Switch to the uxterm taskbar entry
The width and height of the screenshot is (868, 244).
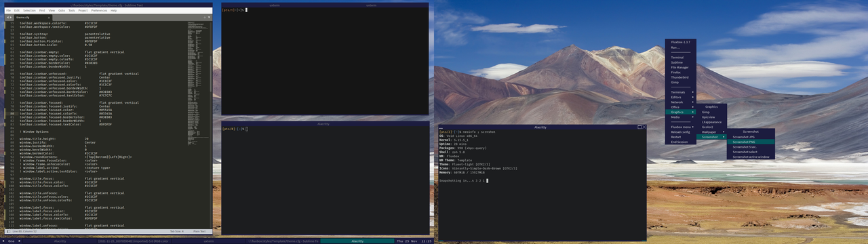pyautogui.click(x=209, y=241)
